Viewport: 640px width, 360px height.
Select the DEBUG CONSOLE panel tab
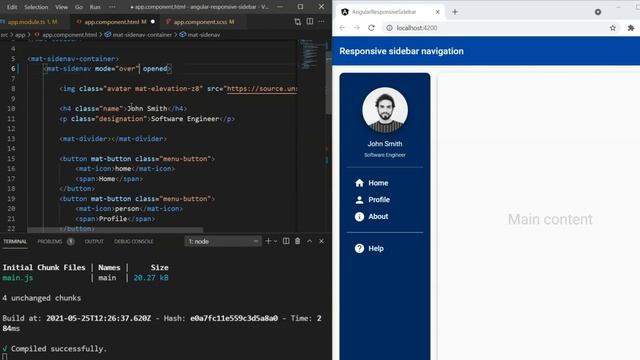pos(134,242)
